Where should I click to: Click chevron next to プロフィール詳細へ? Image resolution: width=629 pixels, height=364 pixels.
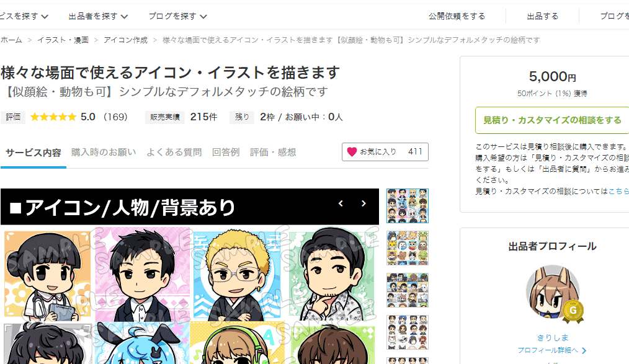coord(584,351)
